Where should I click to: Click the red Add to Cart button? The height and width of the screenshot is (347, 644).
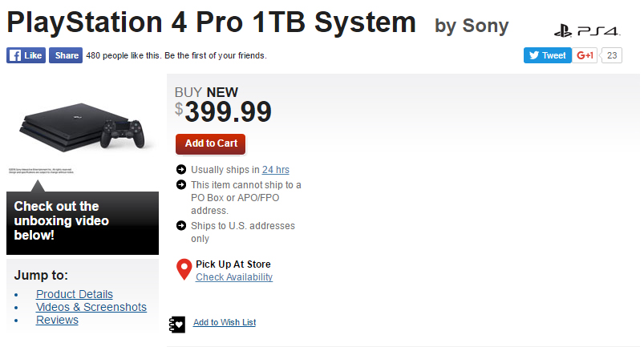210,143
